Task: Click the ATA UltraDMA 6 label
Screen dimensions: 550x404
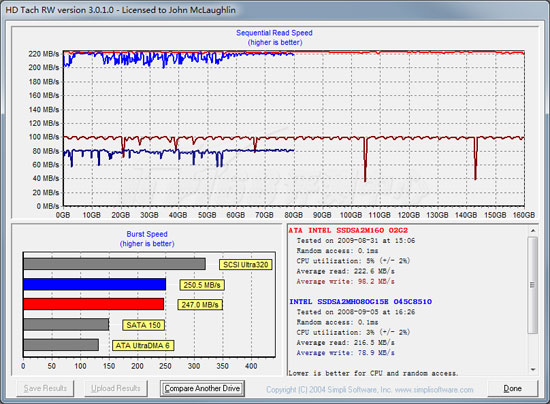Action: 143,345
